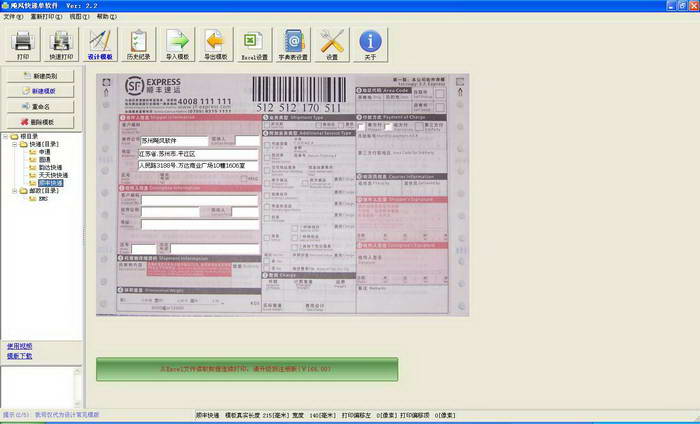Image resolution: width=700 pixels, height=424 pixels.
Task: Click the green upgrade notice banner
Action: (247, 369)
